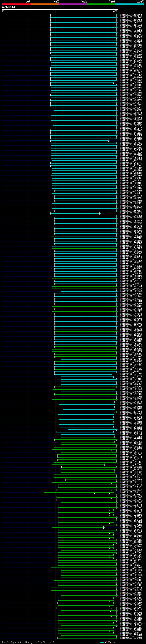146x644 pixels.
Task: Open hit UniRef100_P12857
Action: pos(131,75)
